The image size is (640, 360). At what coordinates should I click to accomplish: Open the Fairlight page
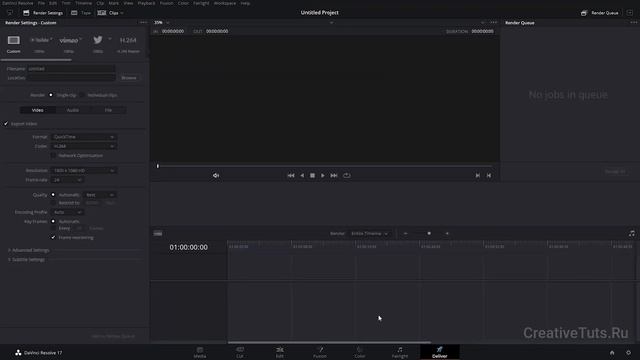(400, 352)
